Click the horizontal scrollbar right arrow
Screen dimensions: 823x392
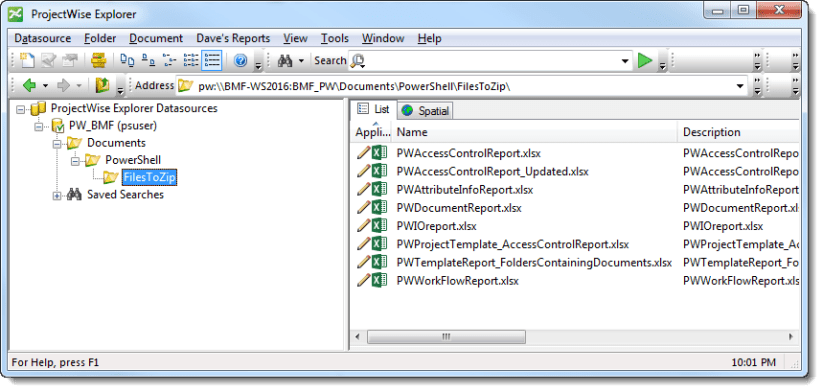791,336
